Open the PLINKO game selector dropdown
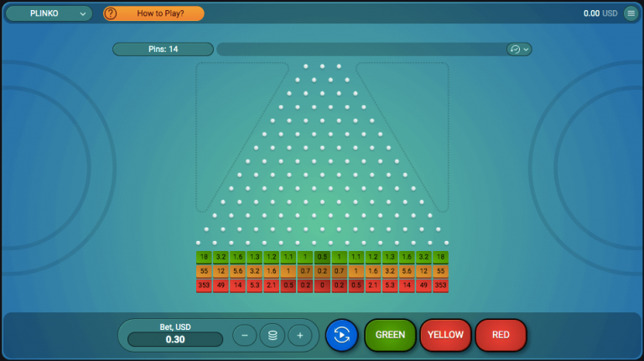The height and width of the screenshot is (361, 644). point(49,13)
